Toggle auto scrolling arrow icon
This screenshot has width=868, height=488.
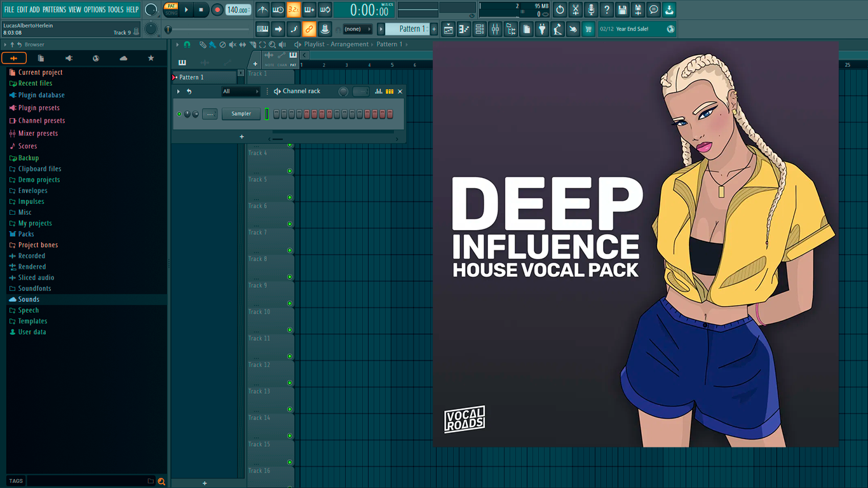pyautogui.click(x=278, y=29)
